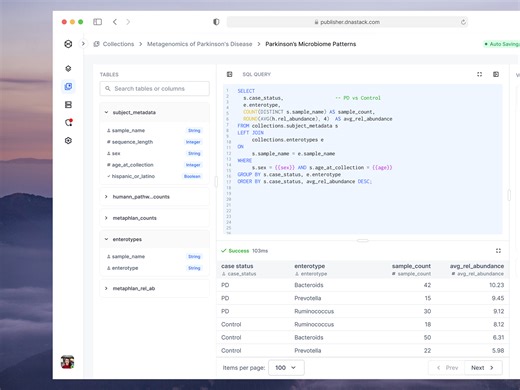
Task: Click the privacy shield icon in Safari
Action: 216,22
